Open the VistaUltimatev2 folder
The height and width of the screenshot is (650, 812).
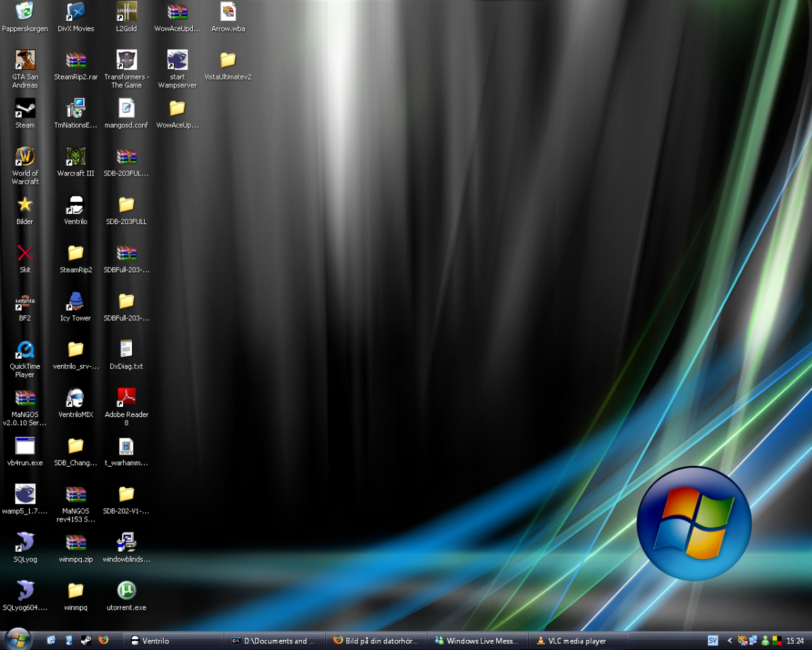[x=228, y=61]
